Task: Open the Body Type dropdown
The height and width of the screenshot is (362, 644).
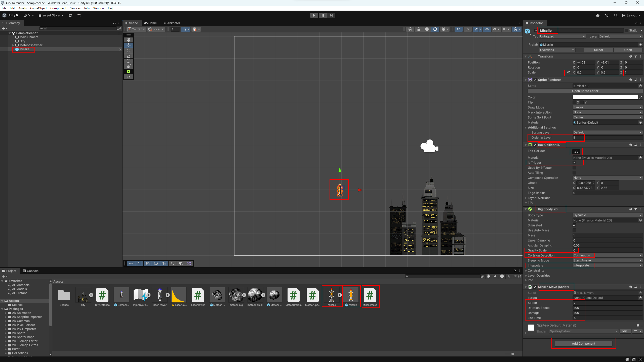Action: (607, 215)
